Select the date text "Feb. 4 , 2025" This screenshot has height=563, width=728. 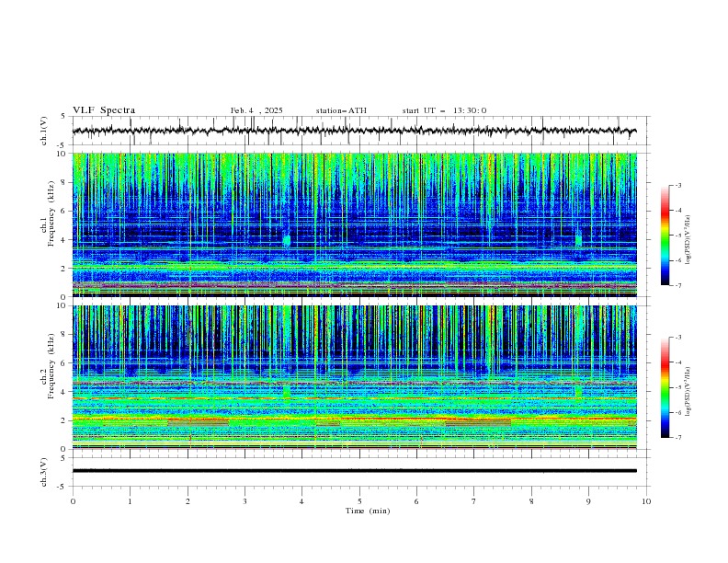256,110
